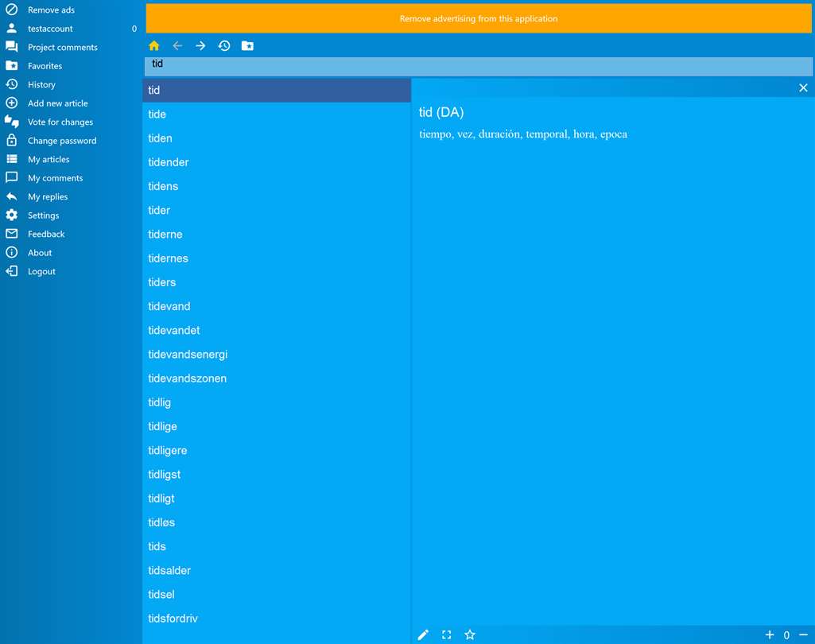The width and height of the screenshot is (815, 644).
Task: Navigate forward with the right arrow
Action: [200, 46]
